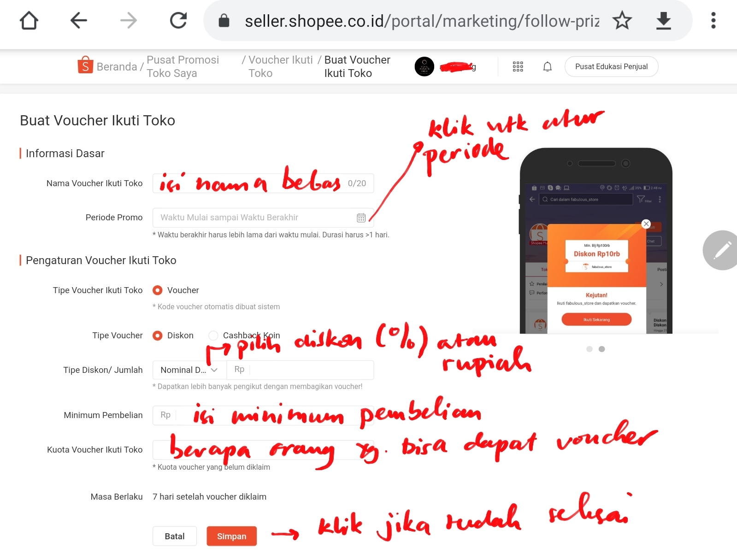Open Pusat Promosi Toko Saya breadcrumb

pos(183,67)
